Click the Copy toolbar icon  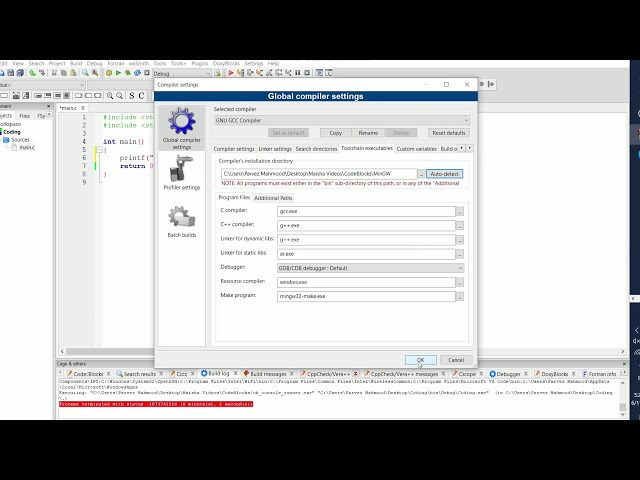64,73
